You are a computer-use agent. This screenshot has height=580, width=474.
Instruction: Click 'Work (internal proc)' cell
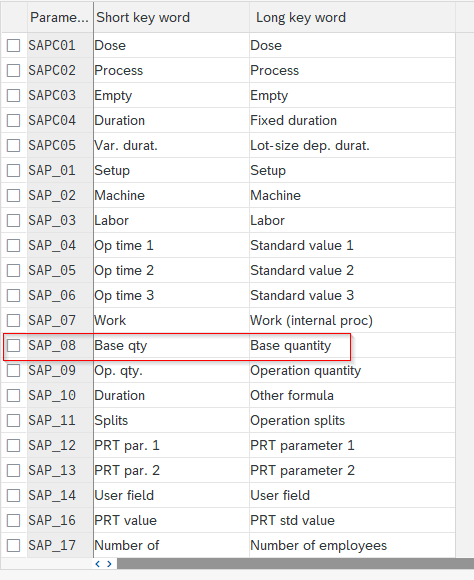point(352,320)
